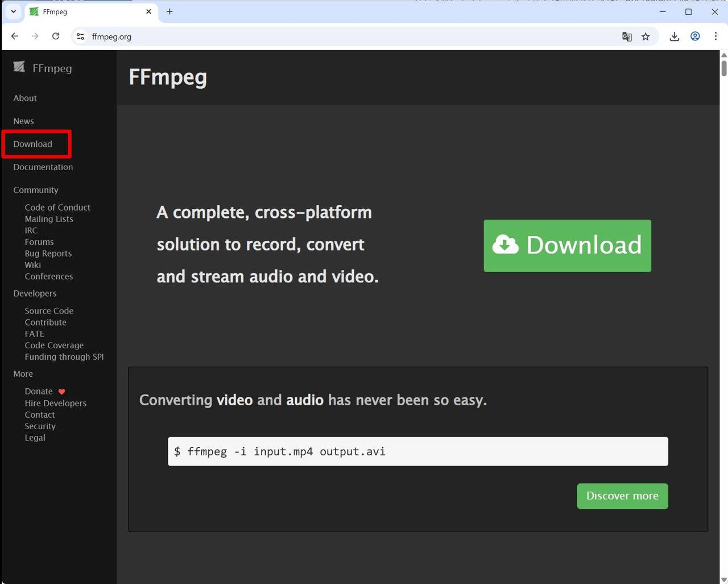Open Documentation in the sidebar
Viewport: 728px width, 584px height.
point(43,167)
